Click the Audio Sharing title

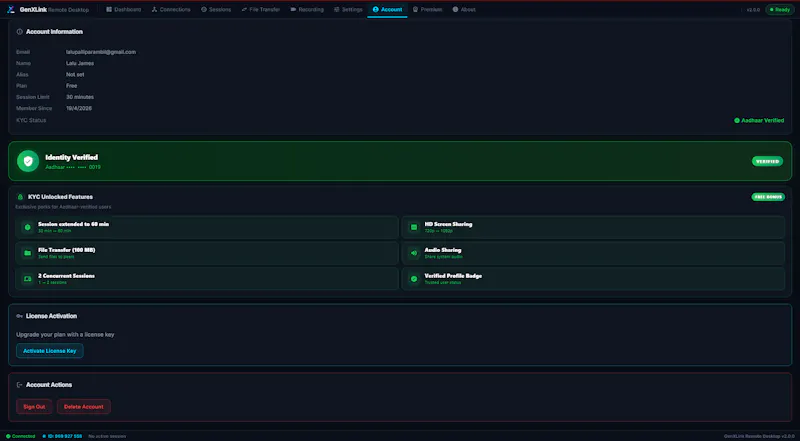443,250
